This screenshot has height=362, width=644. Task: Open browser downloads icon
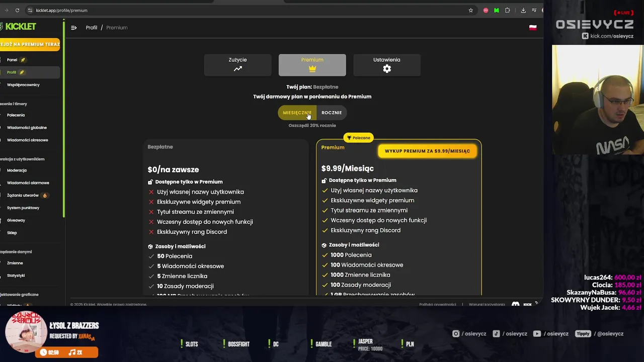click(x=523, y=10)
